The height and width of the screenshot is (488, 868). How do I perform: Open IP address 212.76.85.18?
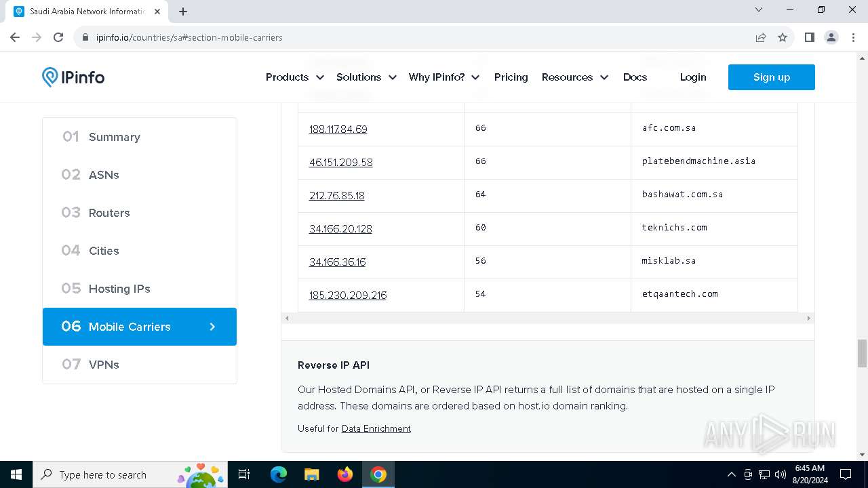pyautogui.click(x=337, y=195)
